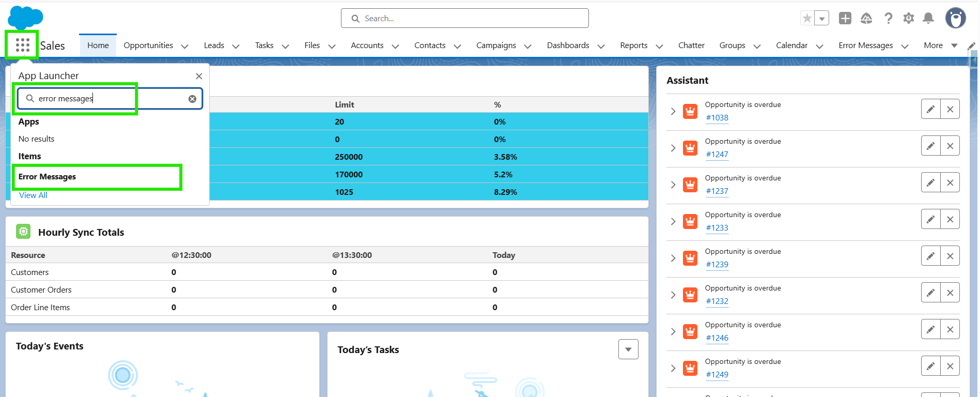This screenshot has width=980, height=397.
Task: Open the Opportunities tab dropdown arrow
Action: pyautogui.click(x=184, y=46)
